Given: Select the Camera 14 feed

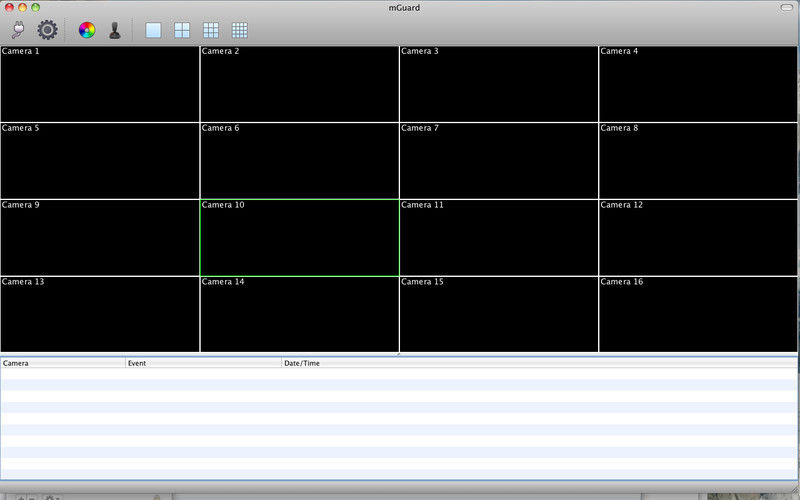Looking at the screenshot, I should pos(299,315).
